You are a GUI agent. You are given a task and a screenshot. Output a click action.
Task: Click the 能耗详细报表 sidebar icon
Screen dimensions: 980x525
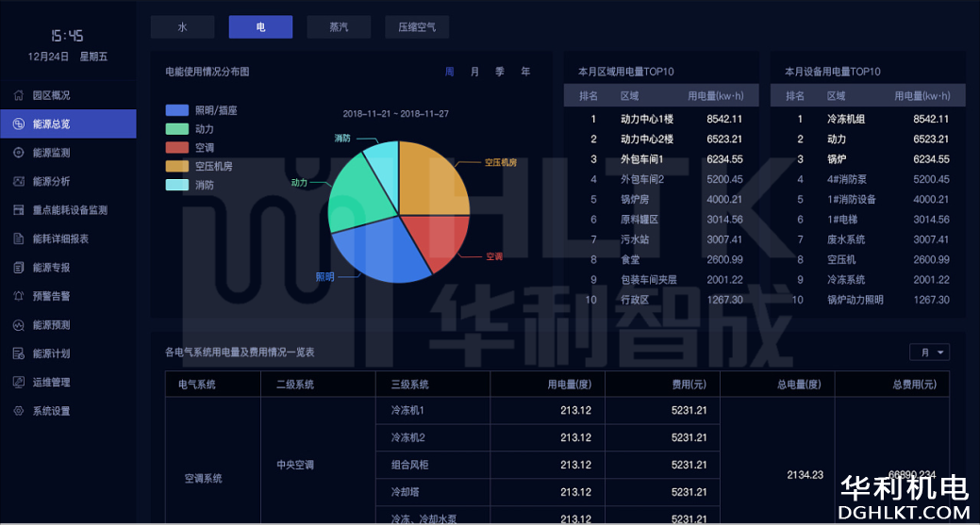(19, 238)
